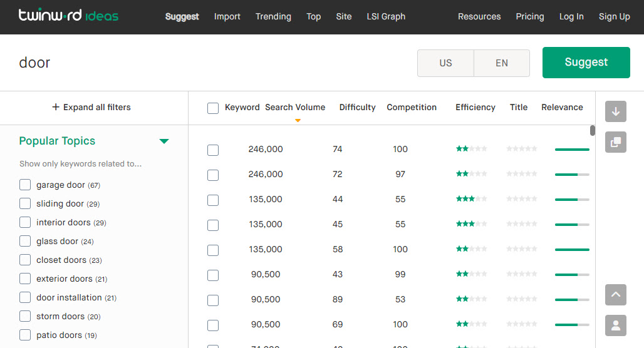Click the plus icon beside Expand all filters

tap(56, 107)
